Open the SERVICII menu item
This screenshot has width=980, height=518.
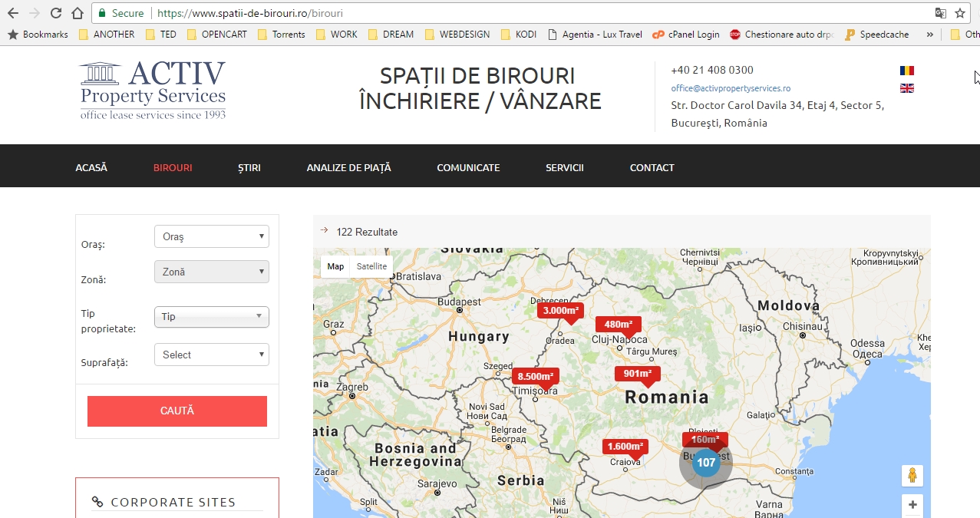click(x=565, y=167)
